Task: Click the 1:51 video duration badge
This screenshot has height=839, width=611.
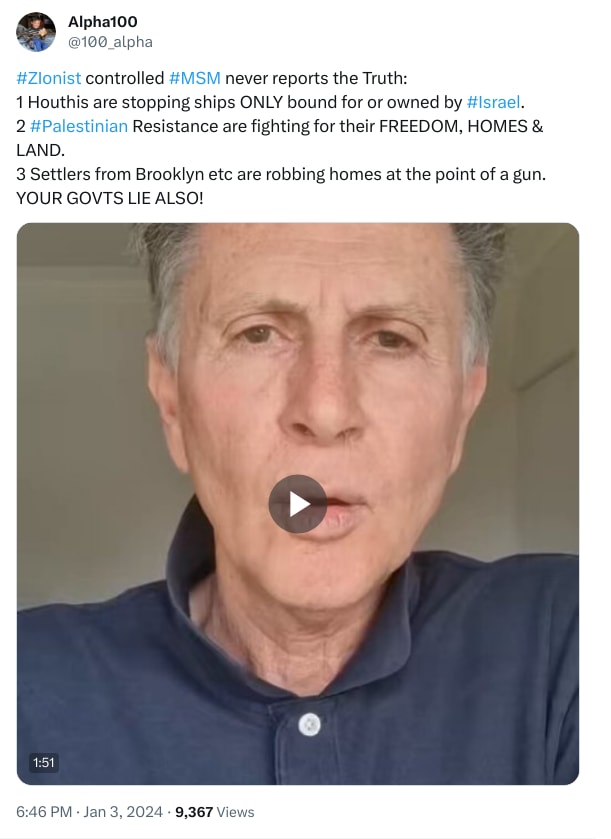Action: point(44,762)
